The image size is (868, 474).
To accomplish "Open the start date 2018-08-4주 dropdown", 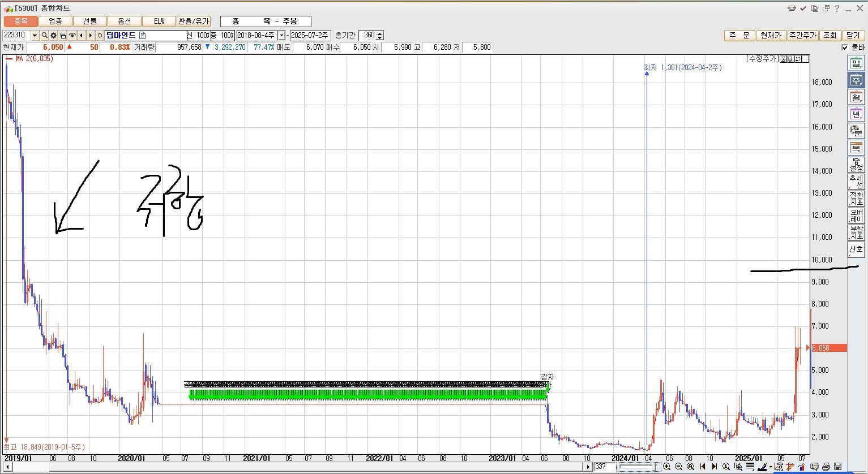I will click(281, 36).
